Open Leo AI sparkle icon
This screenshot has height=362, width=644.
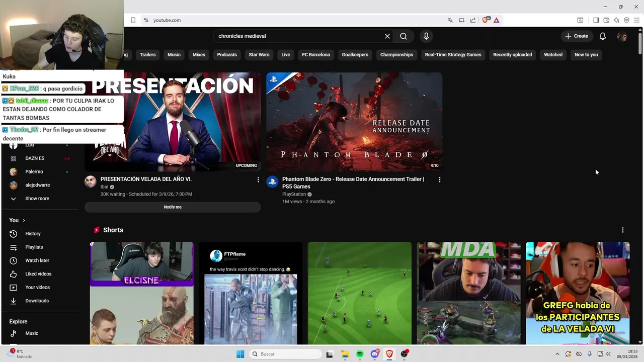616,20
